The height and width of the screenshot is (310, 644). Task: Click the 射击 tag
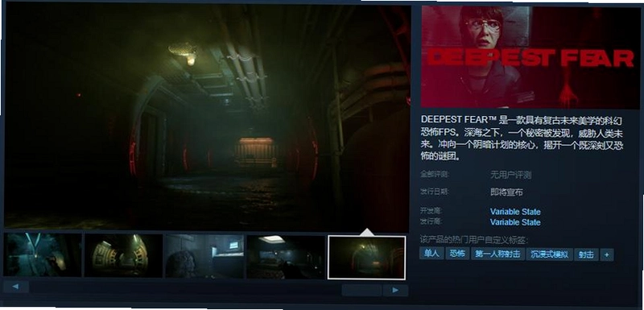(586, 255)
